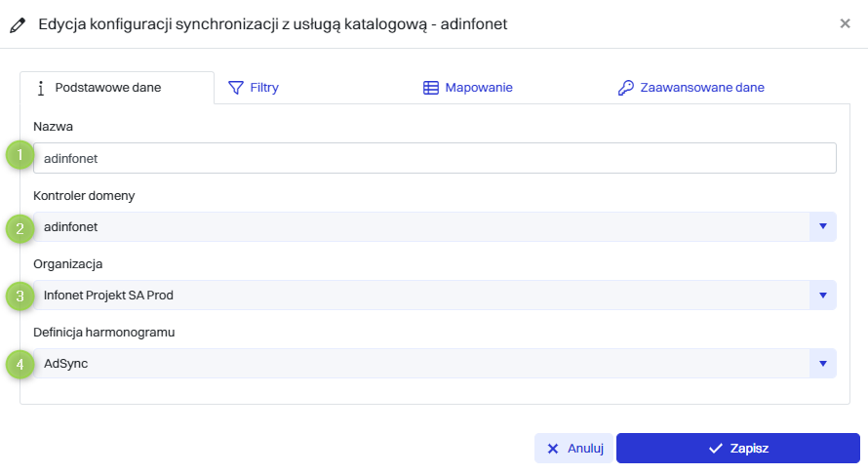The image size is (868, 474).
Task: Click the info icon on Podstawowe dane tab
Action: (x=41, y=88)
